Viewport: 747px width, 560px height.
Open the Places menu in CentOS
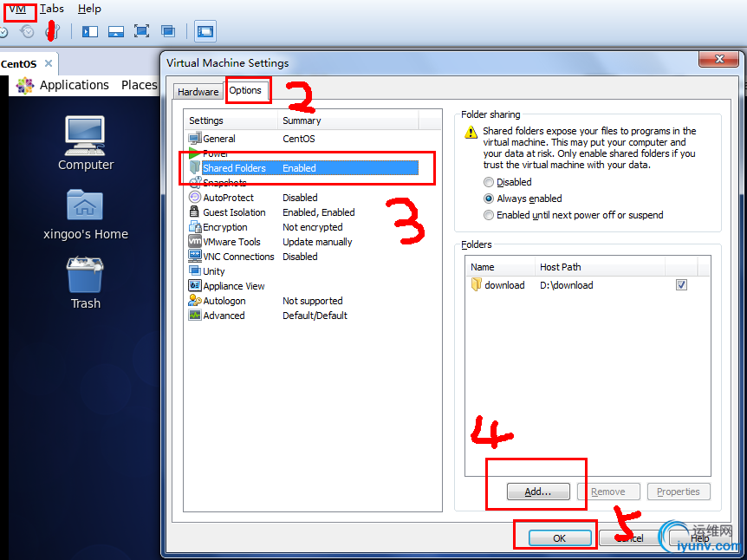click(140, 85)
